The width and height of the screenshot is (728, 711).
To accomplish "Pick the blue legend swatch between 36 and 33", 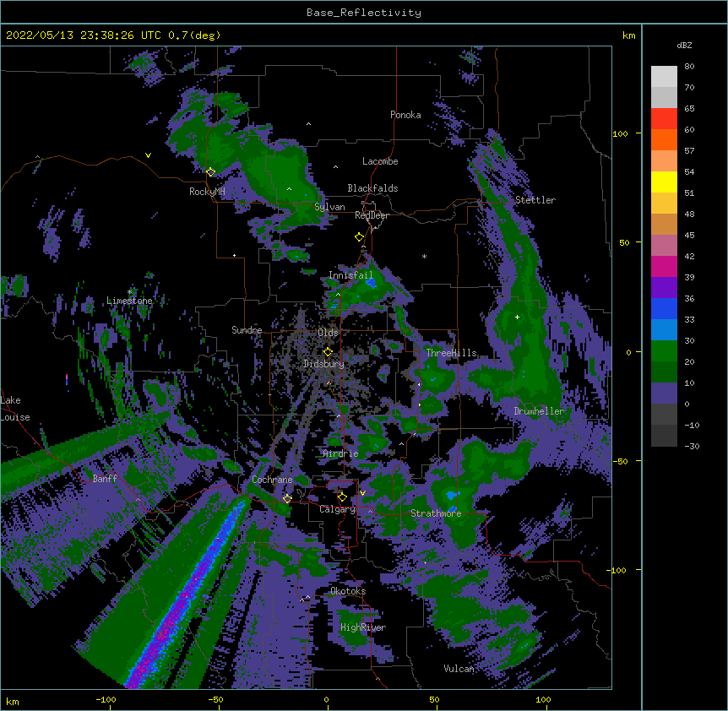I will point(664,309).
